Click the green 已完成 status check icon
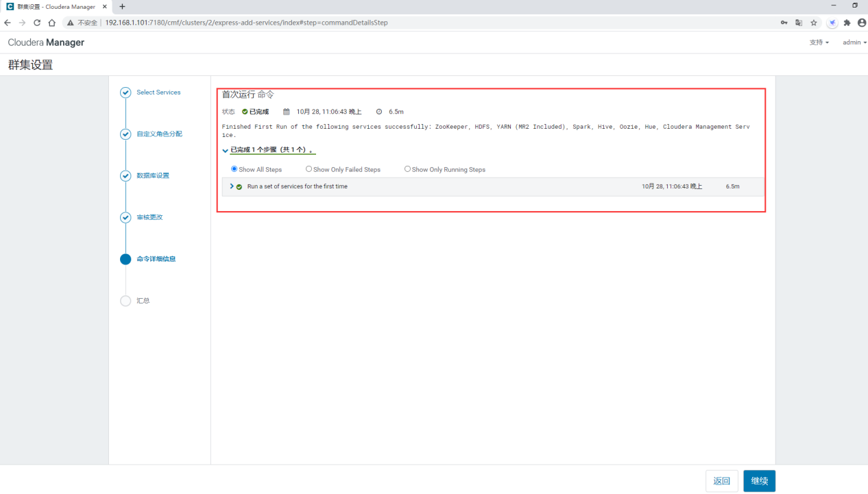Screen dimensions: 868x494 (245, 112)
